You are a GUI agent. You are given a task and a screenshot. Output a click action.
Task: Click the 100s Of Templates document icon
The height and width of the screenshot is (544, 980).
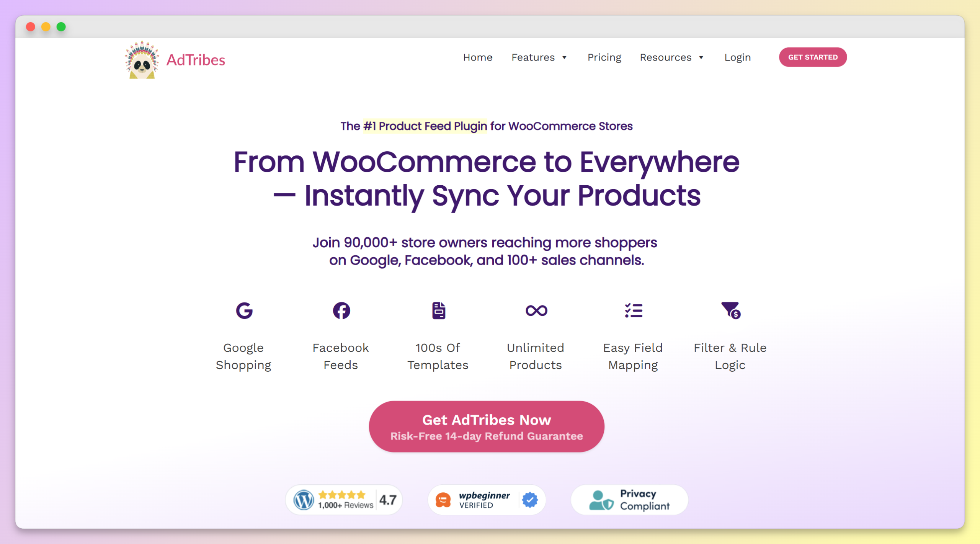point(438,310)
